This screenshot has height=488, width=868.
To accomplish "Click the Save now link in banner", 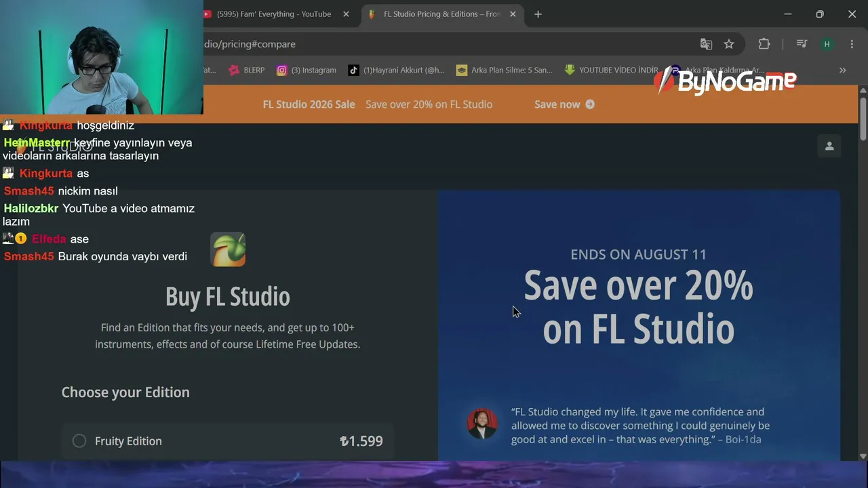I will click(x=564, y=104).
